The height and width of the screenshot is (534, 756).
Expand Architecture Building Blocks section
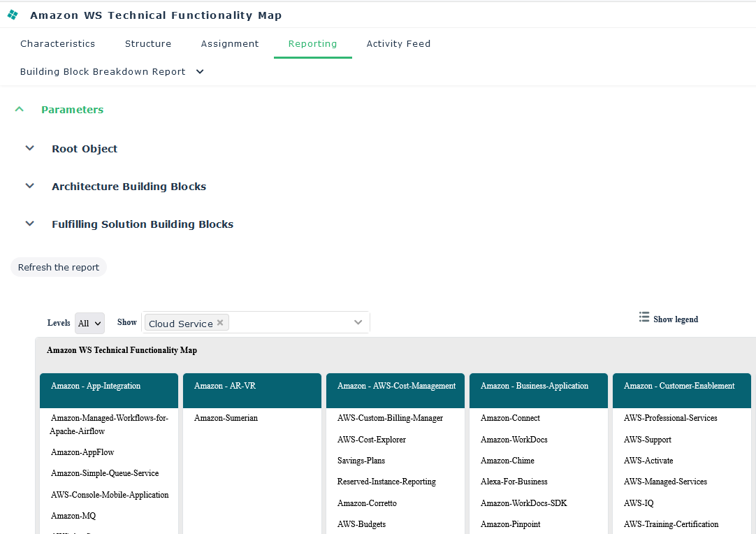[x=29, y=186]
